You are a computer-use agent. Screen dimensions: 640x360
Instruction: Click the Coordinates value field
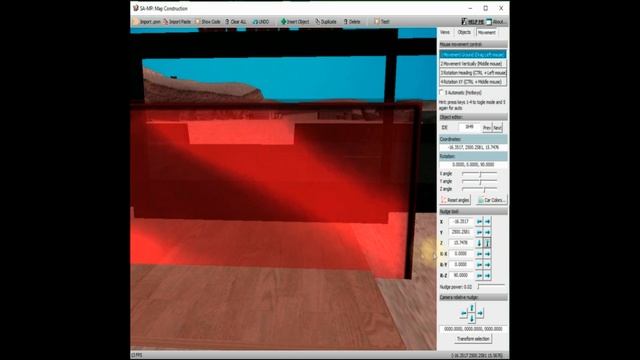(x=473, y=147)
